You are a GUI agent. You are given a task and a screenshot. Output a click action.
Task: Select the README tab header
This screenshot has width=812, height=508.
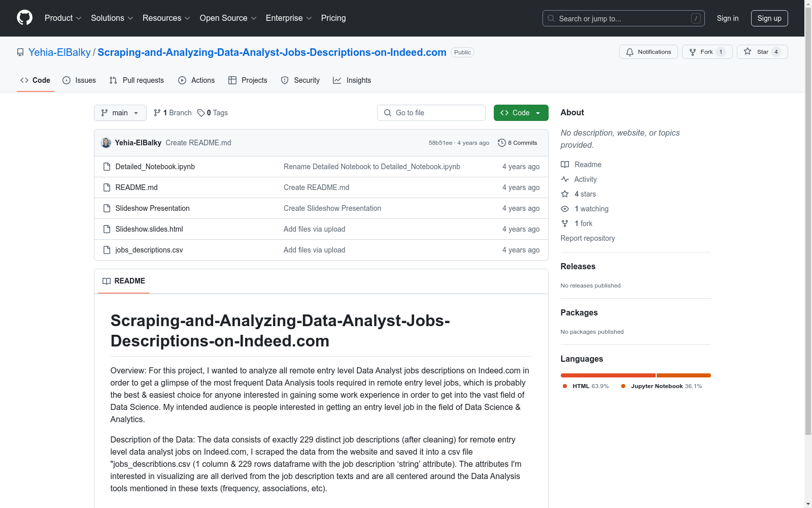click(x=124, y=281)
